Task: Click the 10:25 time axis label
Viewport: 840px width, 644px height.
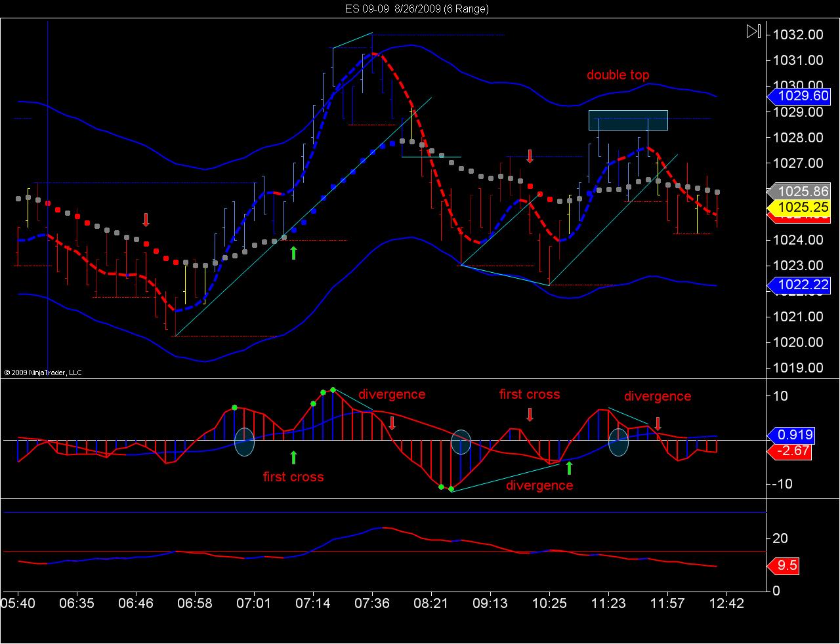Action: coord(549,603)
